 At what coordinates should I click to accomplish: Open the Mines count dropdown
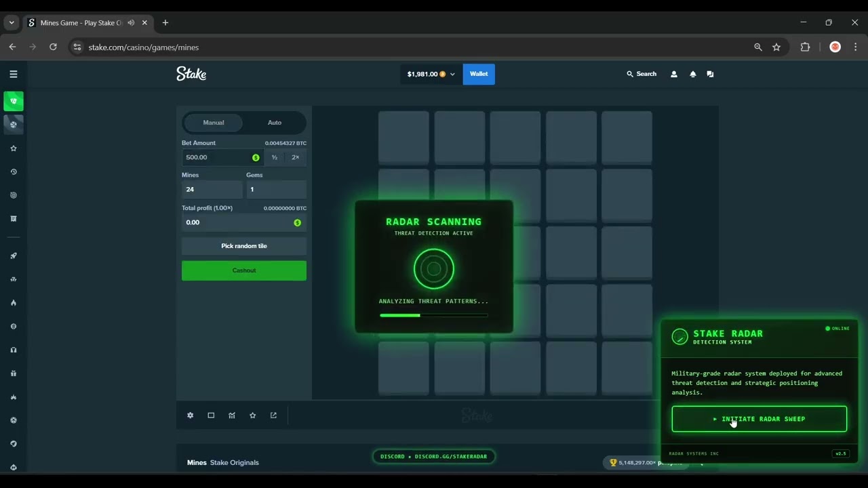click(212, 189)
